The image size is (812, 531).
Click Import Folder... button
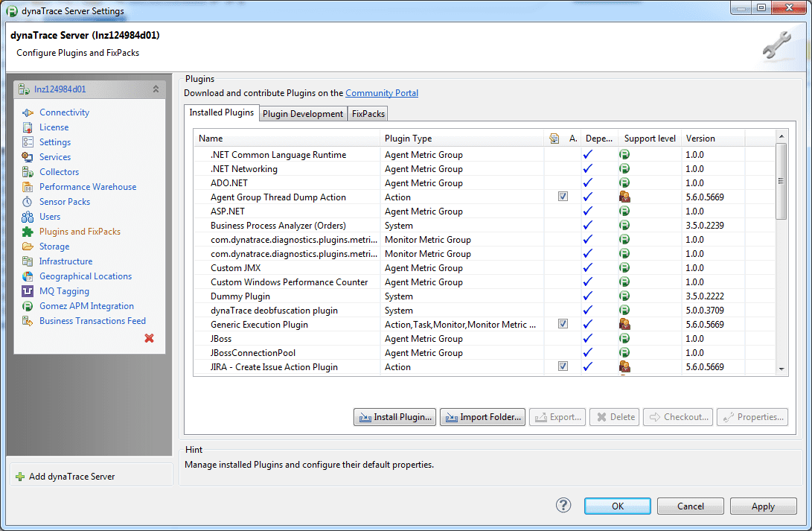pos(482,417)
